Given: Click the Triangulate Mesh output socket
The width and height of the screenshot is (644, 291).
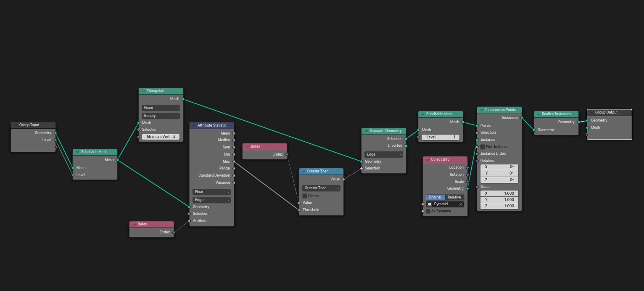Looking at the screenshot, I should [x=183, y=99].
